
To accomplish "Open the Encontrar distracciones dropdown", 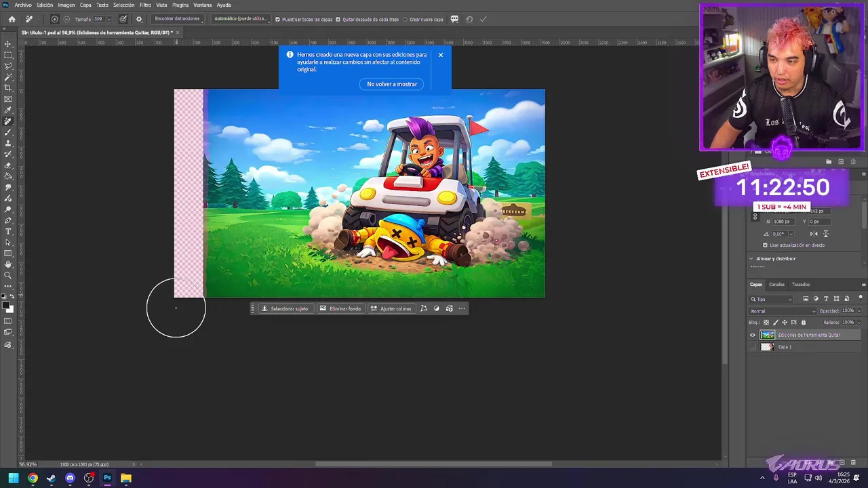I will (178, 19).
